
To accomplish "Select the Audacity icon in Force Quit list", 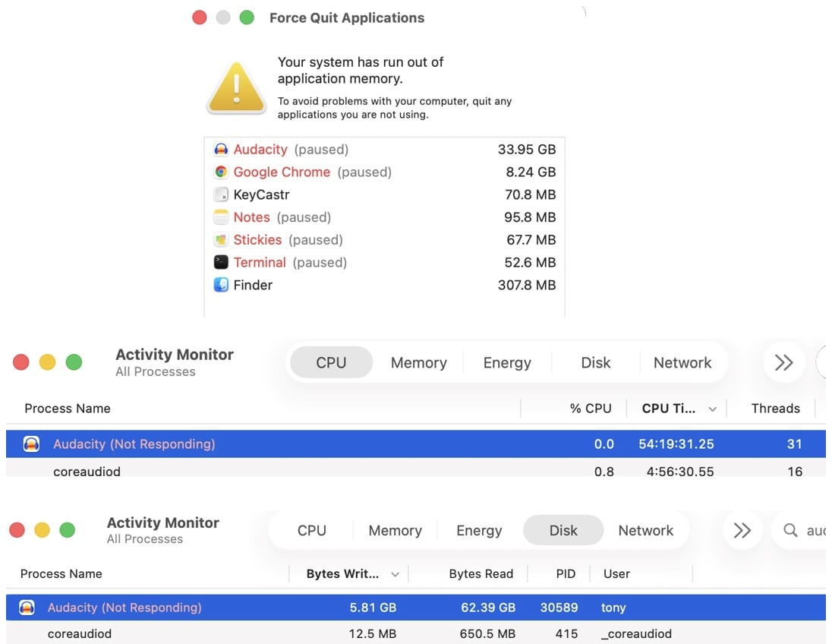I will [x=221, y=150].
